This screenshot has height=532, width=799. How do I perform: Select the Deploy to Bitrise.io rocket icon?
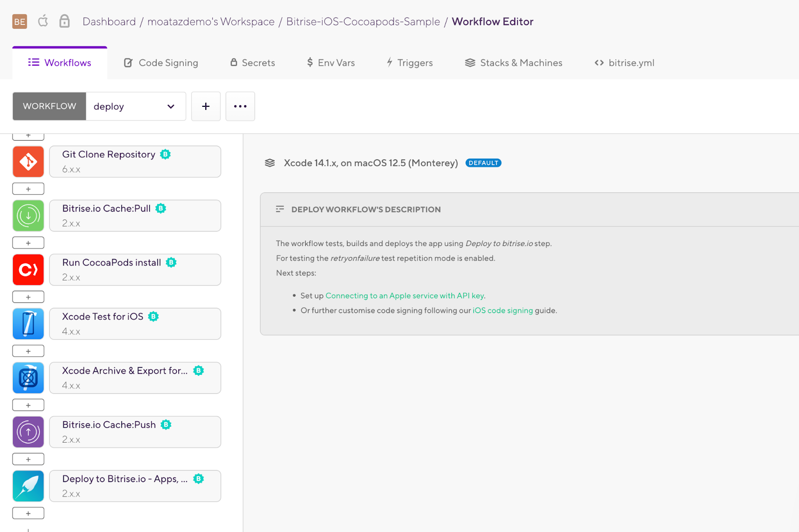(x=28, y=486)
